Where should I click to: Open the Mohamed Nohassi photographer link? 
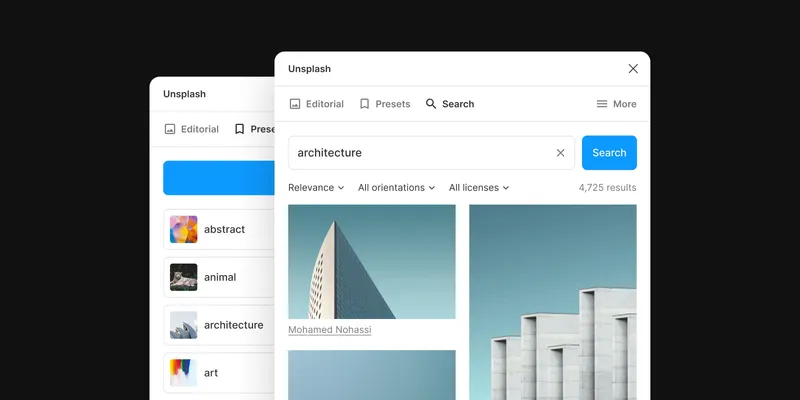[x=330, y=330]
